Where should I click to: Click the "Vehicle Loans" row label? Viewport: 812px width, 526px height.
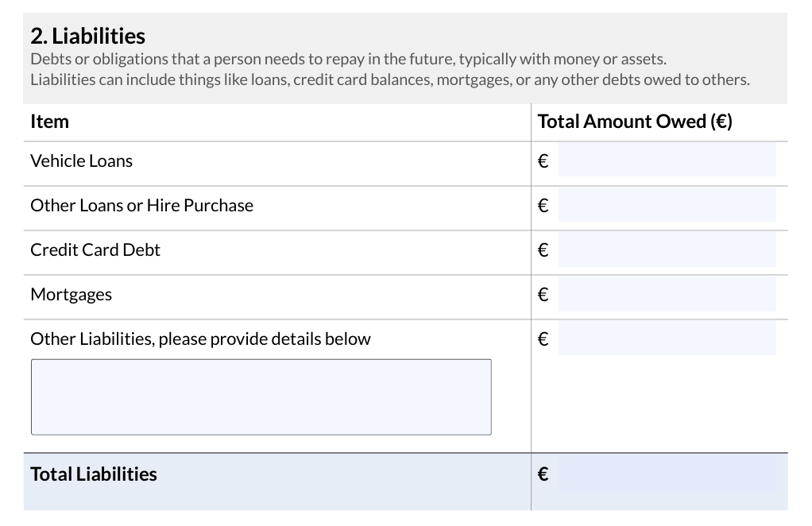(x=81, y=161)
